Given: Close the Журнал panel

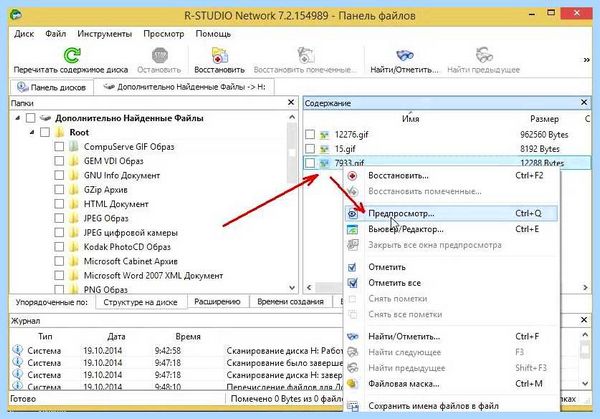Looking at the screenshot, I should [584, 320].
